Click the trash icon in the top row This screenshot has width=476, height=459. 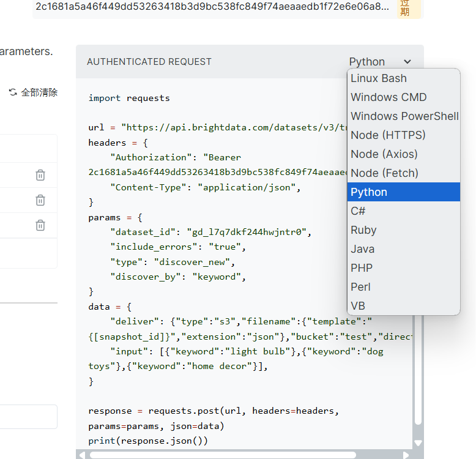pos(40,176)
